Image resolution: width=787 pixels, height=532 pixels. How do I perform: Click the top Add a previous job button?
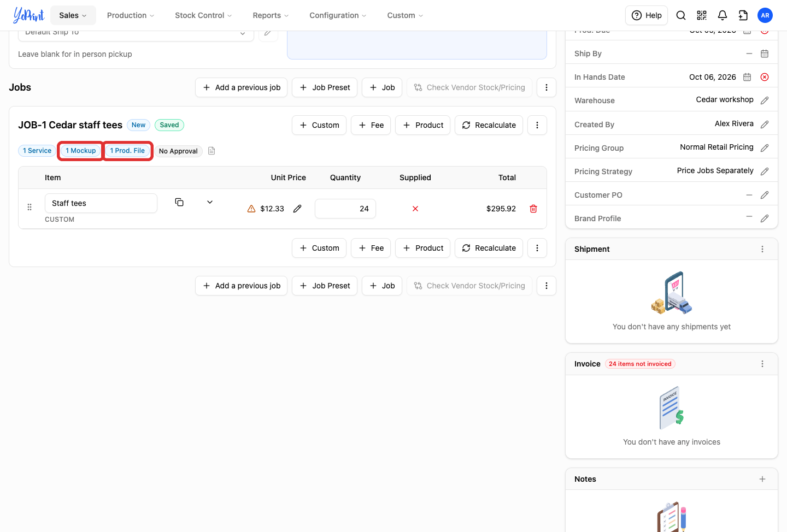click(242, 87)
